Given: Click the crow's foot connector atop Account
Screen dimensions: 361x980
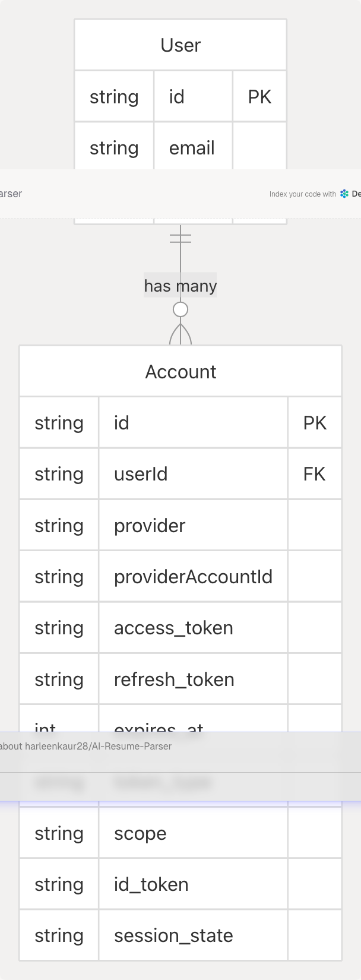Looking at the screenshot, I should click(x=180, y=335).
